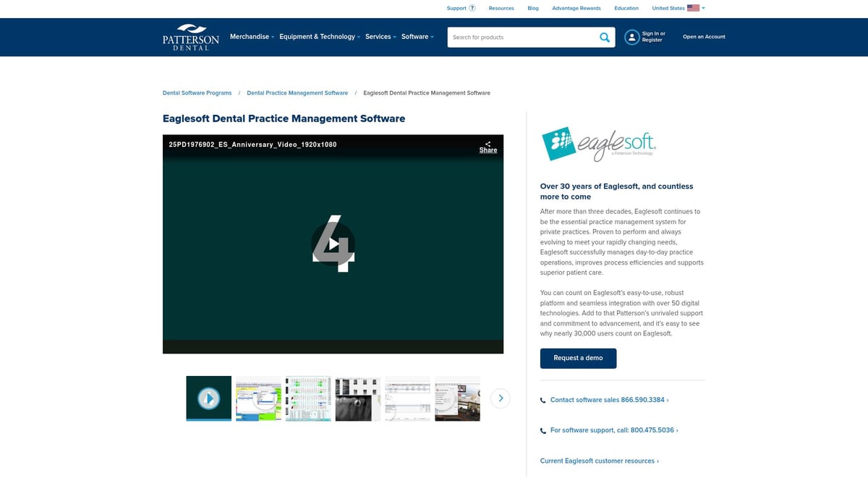Click the Eaglesoft logo image
The height and width of the screenshot is (488, 868).
[597, 144]
